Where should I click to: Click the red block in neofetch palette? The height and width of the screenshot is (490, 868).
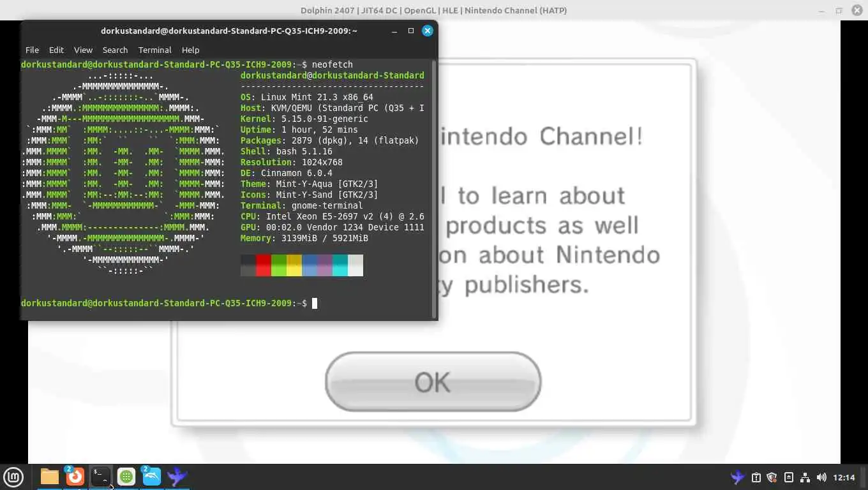click(x=264, y=265)
